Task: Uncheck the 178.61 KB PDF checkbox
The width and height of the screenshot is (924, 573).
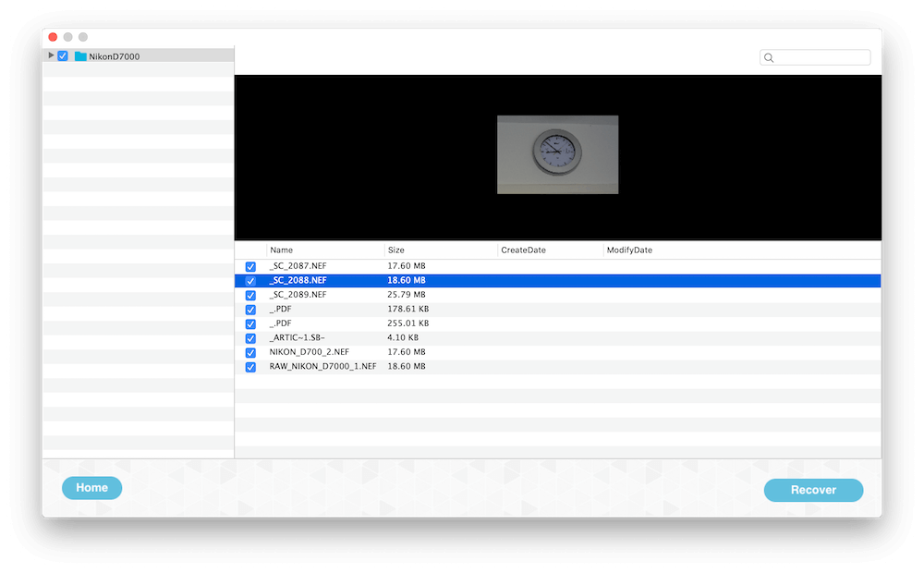Action: tap(250, 310)
